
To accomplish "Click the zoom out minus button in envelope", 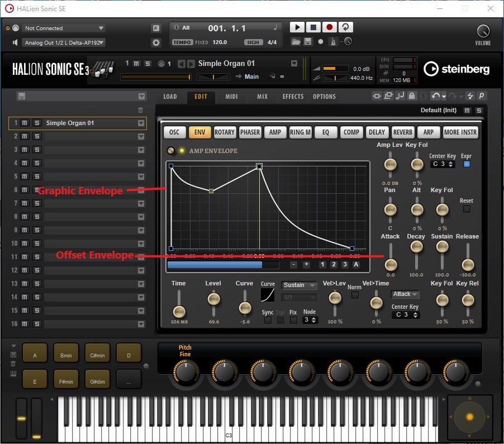I will tap(293, 264).
